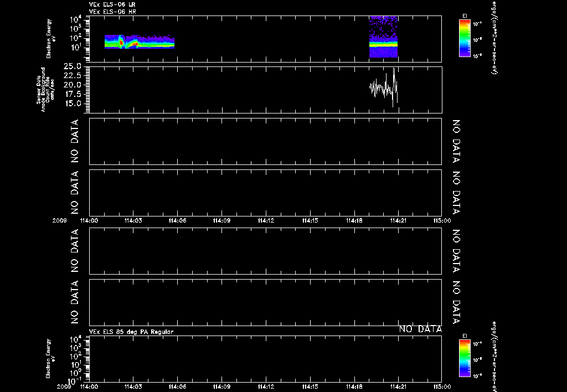567x392 pixels.
Task: Click the rainbow color bar beside the bottom panel
Action: pyautogui.click(x=465, y=358)
